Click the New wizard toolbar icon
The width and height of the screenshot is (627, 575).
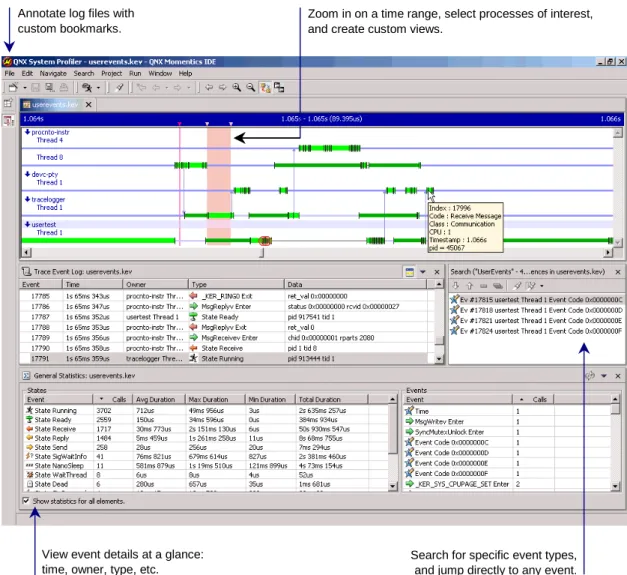14,87
